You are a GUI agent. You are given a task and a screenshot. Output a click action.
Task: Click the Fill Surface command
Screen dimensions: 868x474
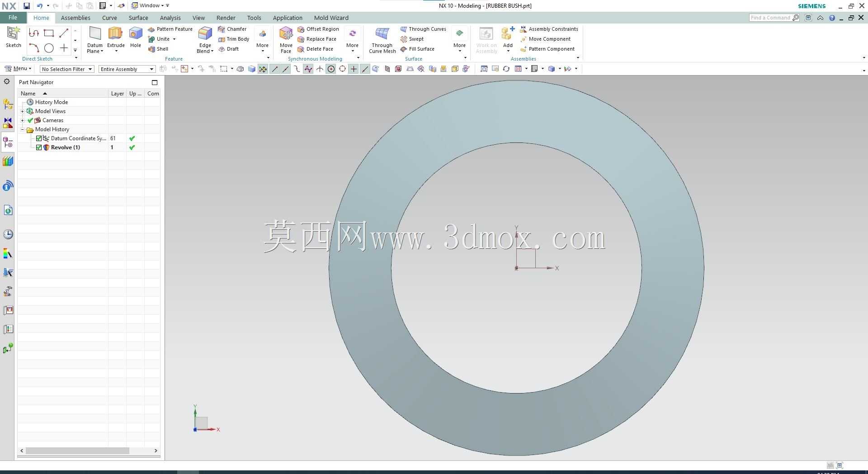point(417,49)
